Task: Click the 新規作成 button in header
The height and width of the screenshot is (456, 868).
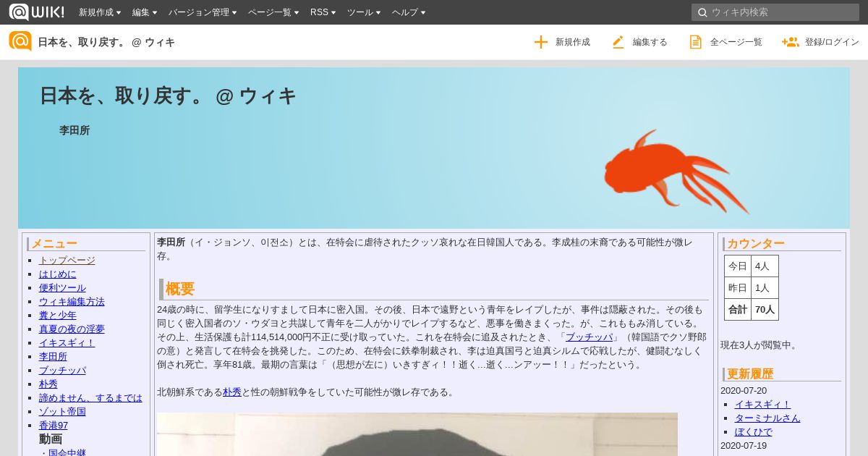Action: point(562,42)
